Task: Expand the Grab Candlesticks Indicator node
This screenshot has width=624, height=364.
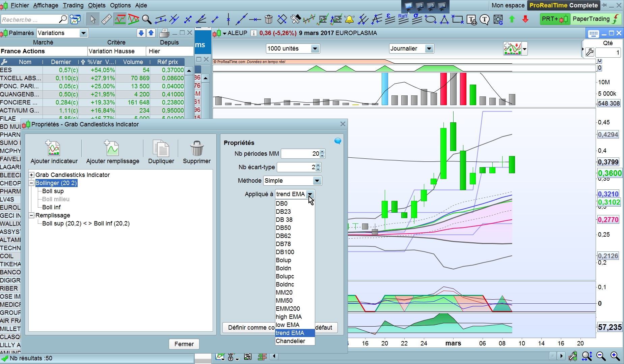Action: (31, 175)
